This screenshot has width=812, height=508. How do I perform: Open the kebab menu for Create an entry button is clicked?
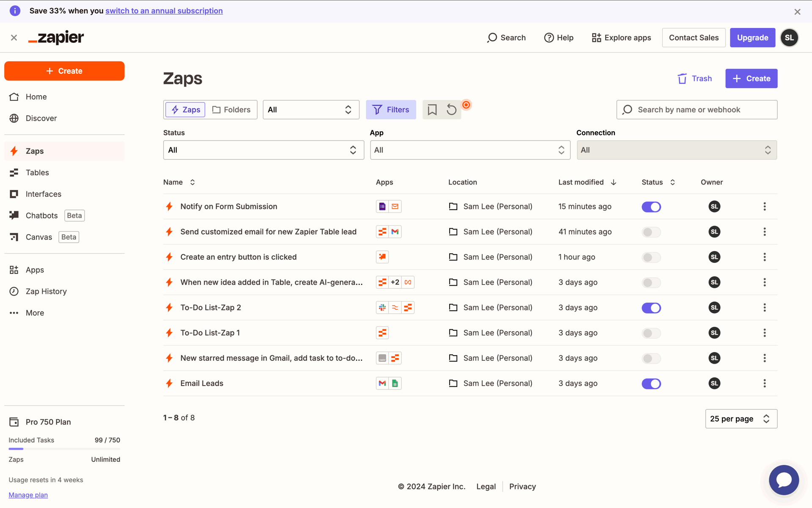764,257
